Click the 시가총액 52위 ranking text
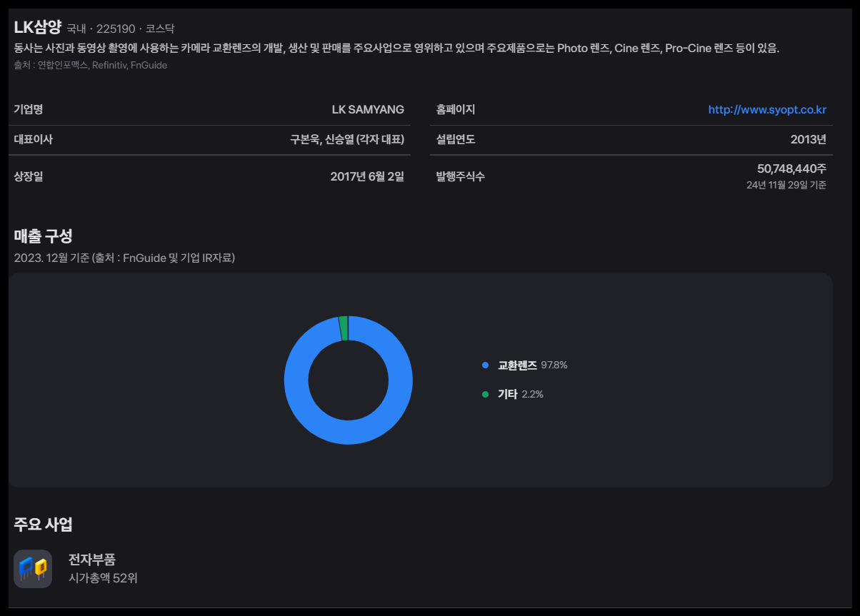 [103, 578]
